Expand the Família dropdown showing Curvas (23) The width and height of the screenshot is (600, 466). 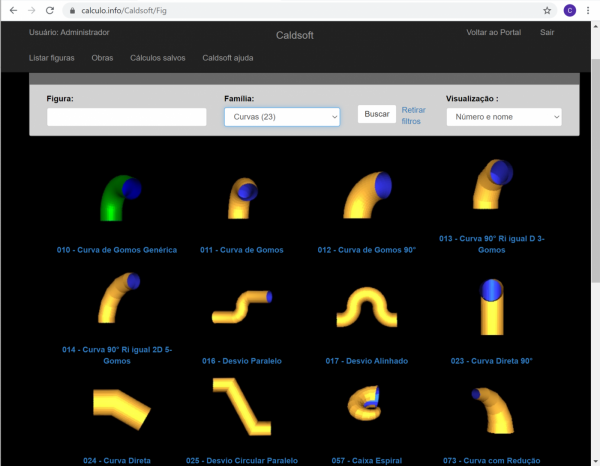[x=282, y=117]
